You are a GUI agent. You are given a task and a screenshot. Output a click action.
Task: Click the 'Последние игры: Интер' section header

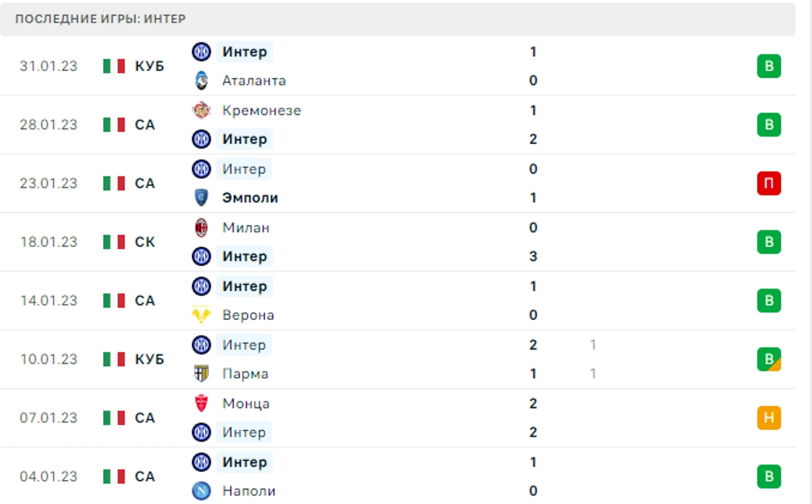coord(101,19)
